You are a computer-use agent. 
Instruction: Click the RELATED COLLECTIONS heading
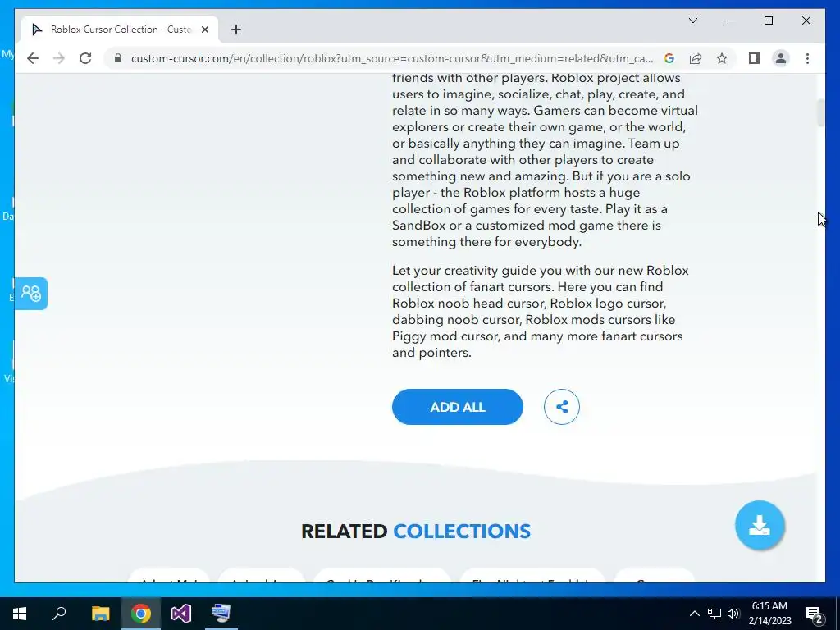tap(416, 531)
